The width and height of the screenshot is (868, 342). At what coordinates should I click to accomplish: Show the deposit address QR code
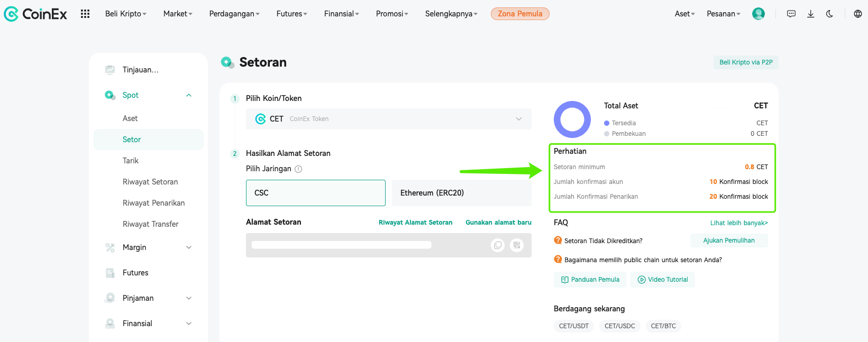pos(517,245)
